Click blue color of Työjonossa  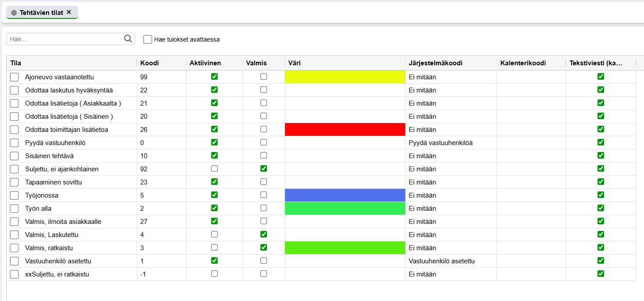(345, 195)
